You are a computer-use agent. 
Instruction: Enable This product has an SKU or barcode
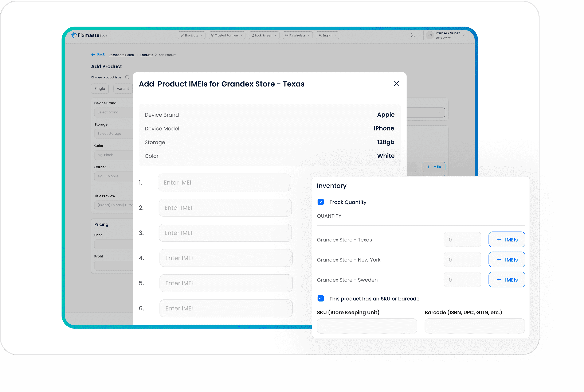point(321,298)
